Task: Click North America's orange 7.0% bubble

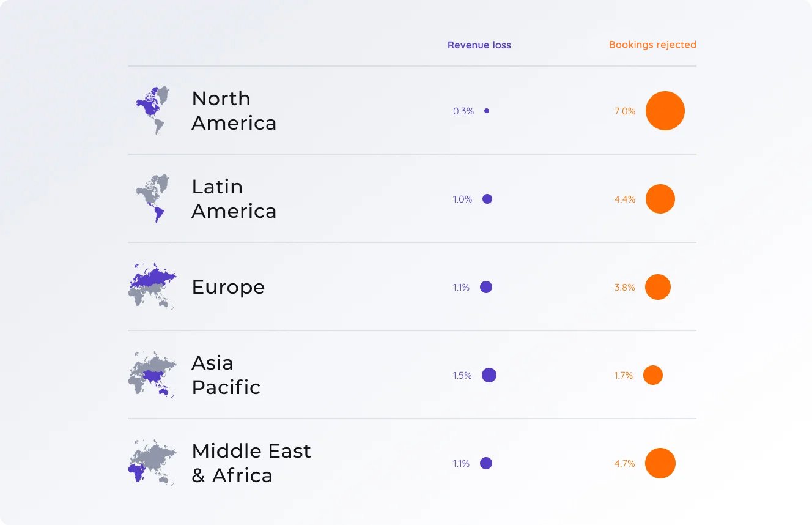Action: pyautogui.click(x=665, y=111)
